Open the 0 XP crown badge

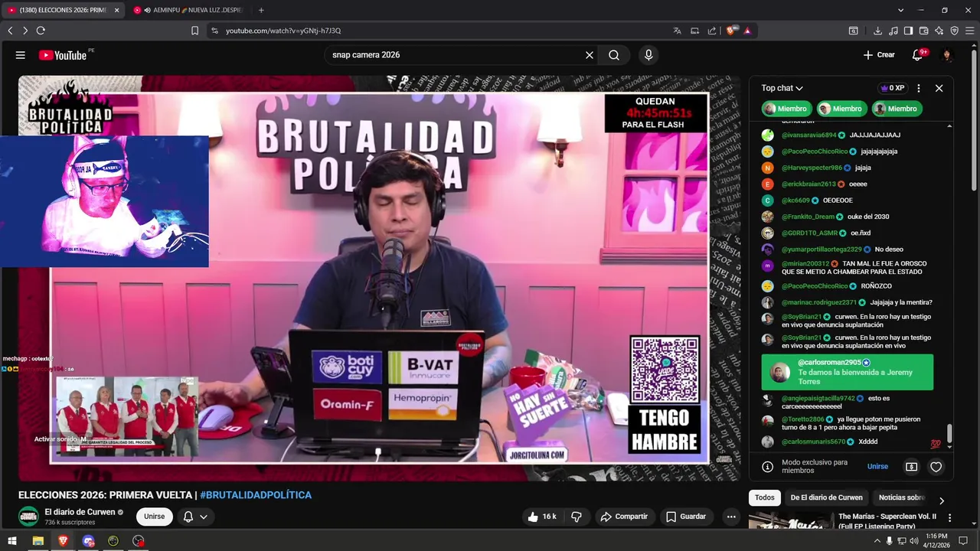tap(892, 88)
